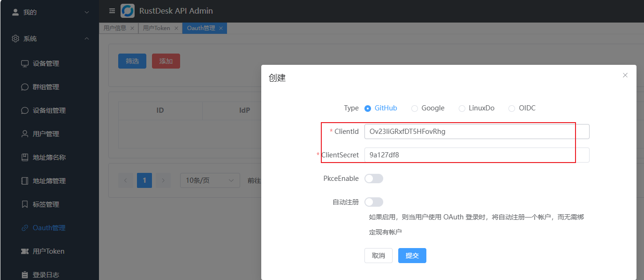
Task: Click into the ClientSecret input field
Action: coord(476,155)
